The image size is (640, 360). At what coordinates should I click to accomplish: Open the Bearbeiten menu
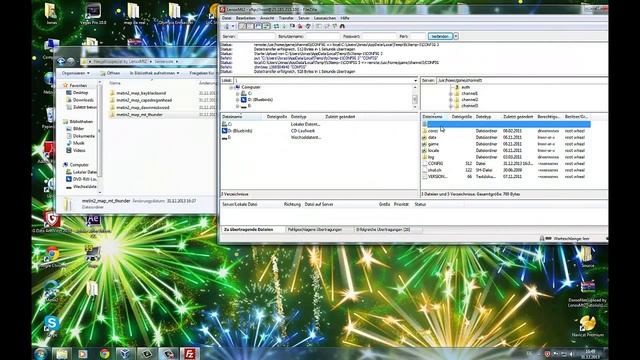click(x=245, y=18)
